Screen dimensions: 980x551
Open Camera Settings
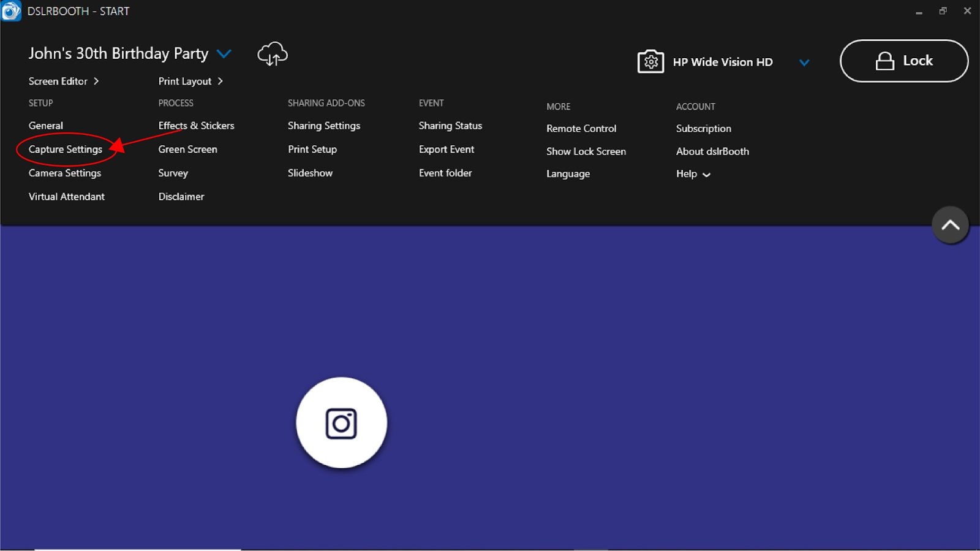pos(65,173)
